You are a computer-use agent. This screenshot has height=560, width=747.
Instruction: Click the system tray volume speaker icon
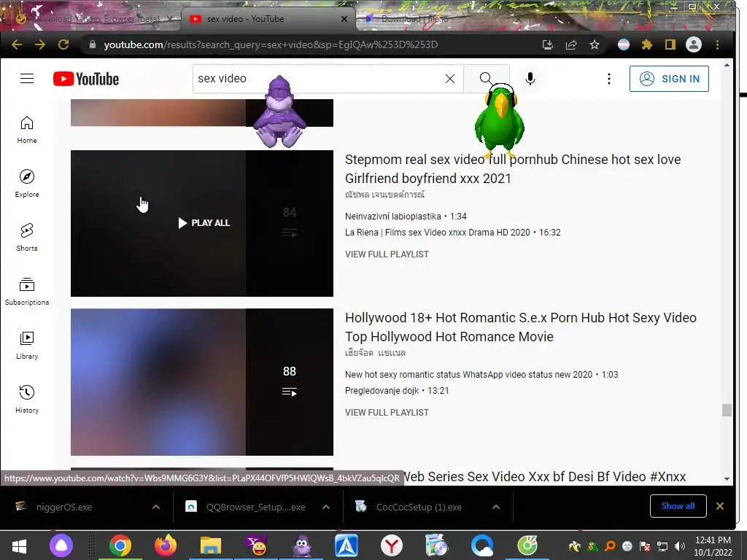click(x=680, y=546)
